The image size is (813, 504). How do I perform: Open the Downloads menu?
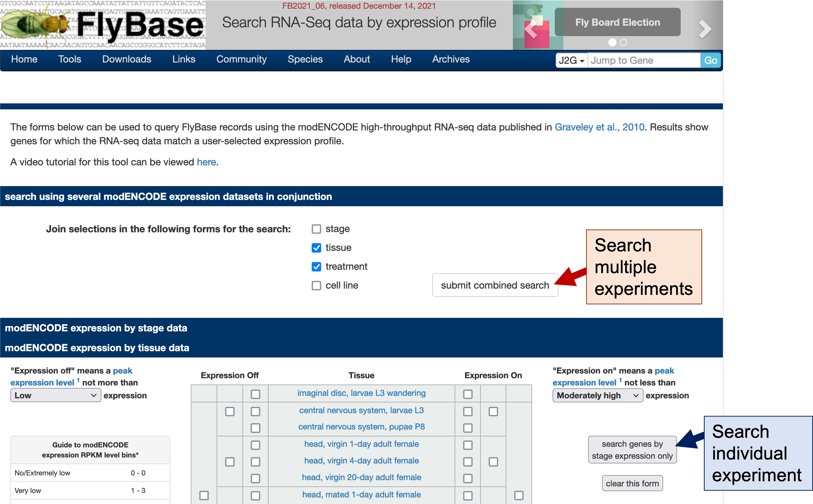(x=126, y=59)
